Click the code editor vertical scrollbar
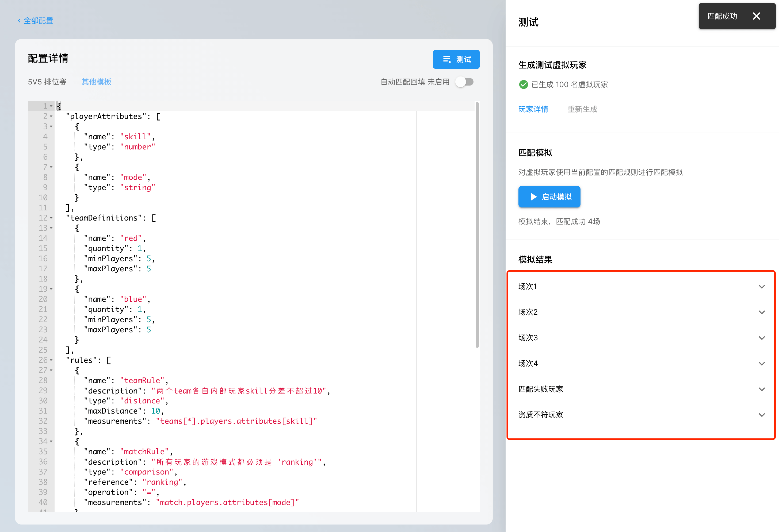The width and height of the screenshot is (779, 532). [477, 225]
